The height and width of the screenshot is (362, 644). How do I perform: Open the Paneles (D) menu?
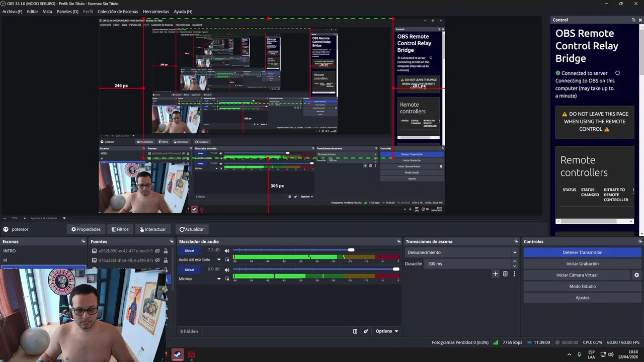click(x=67, y=12)
